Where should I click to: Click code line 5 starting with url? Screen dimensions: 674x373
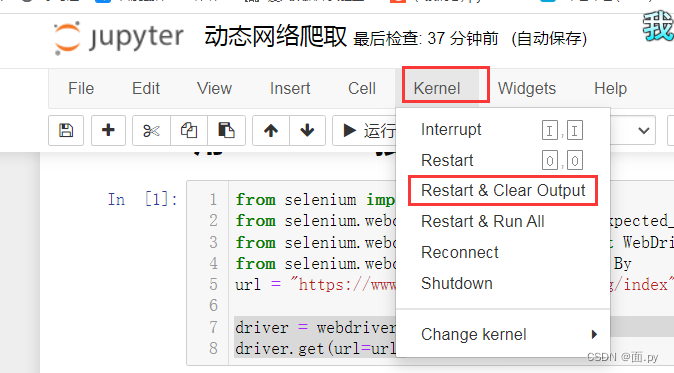coord(316,284)
